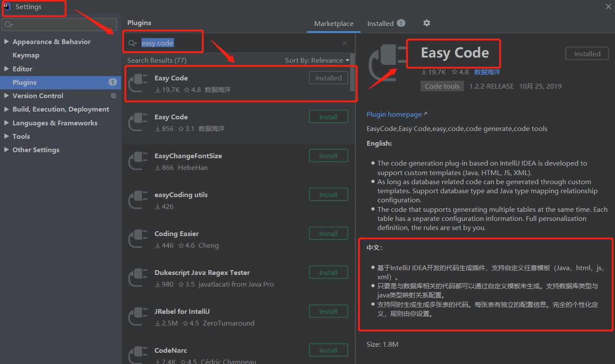Select the EasyChangeFontSize plugin name
This screenshot has height=364, width=615.
pyautogui.click(x=188, y=156)
